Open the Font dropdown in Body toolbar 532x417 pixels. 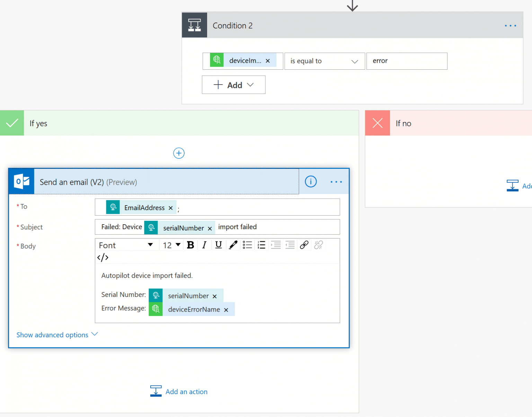[x=126, y=245]
